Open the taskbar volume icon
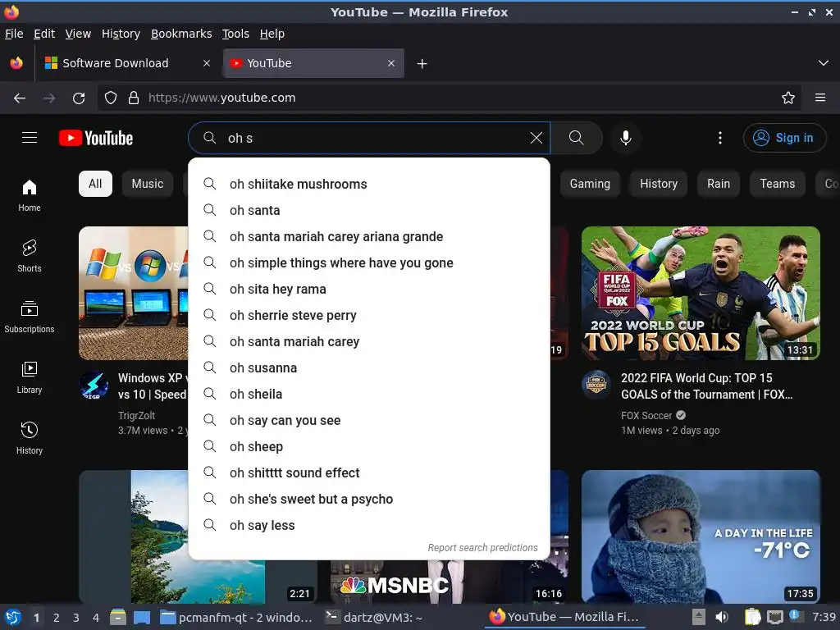Screen dimensions: 840x630 point(722,617)
